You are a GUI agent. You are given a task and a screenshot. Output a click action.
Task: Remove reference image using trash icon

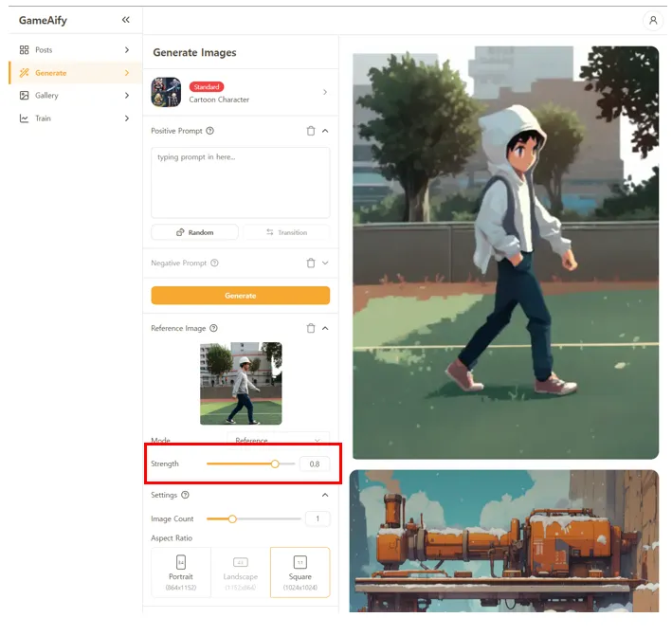click(311, 328)
